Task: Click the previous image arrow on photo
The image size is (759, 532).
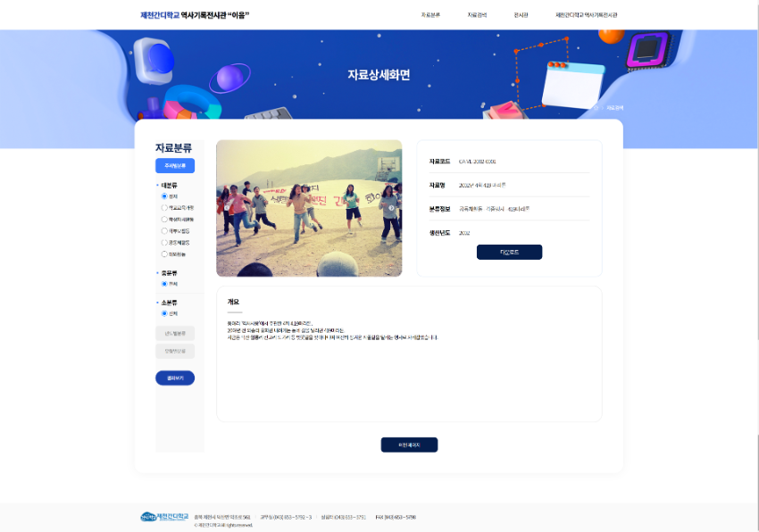Action: coord(226,208)
